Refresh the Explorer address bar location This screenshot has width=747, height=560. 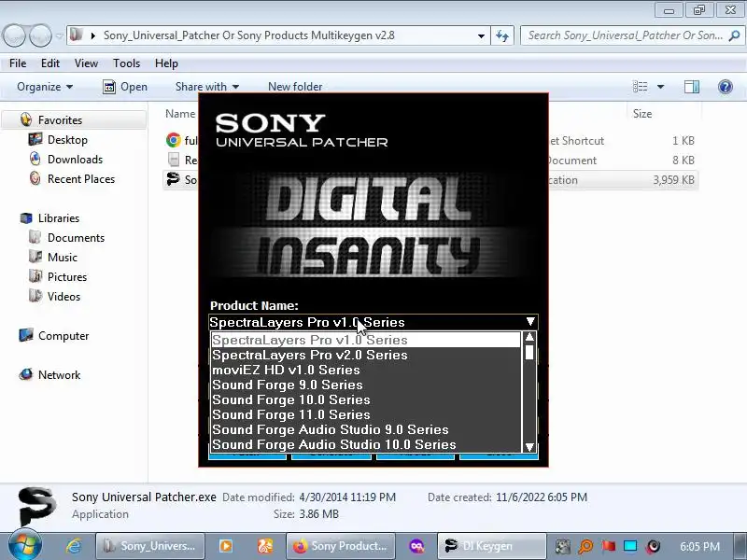(x=502, y=35)
